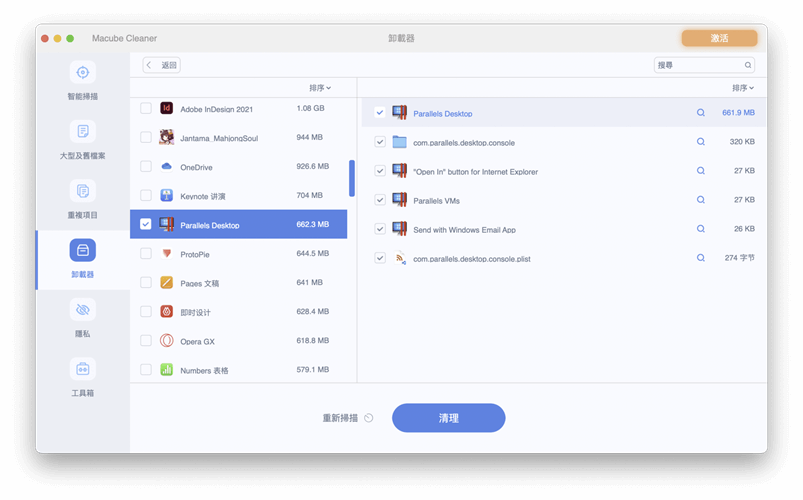803x500 pixels.
Task: Click the 即时设计 app icon
Action: (166, 311)
